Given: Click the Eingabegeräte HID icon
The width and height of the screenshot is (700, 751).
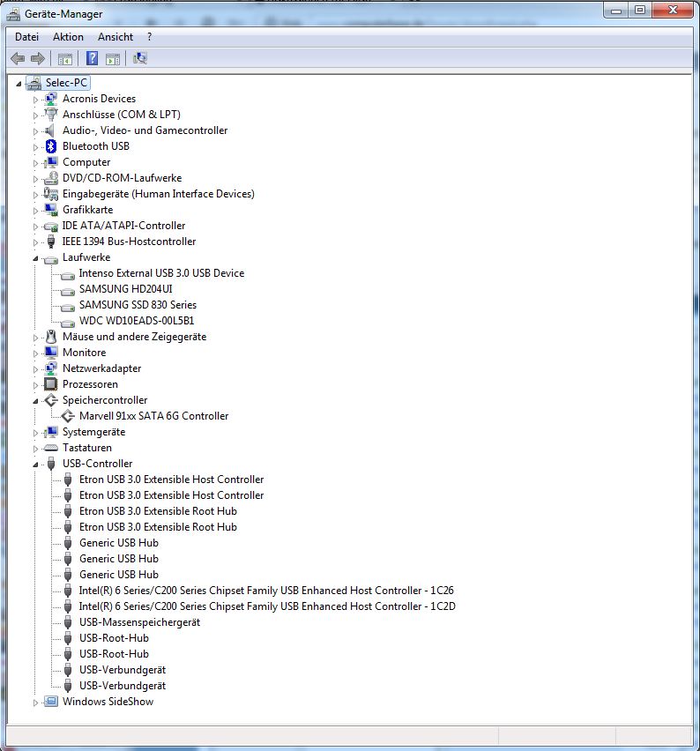Looking at the screenshot, I should point(51,194).
